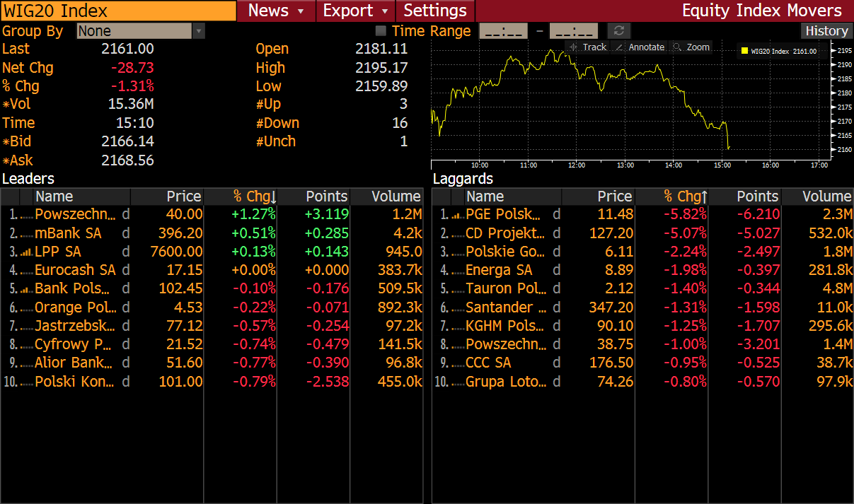Click the Leaders Points column header
The image size is (854, 504).
tap(314, 197)
